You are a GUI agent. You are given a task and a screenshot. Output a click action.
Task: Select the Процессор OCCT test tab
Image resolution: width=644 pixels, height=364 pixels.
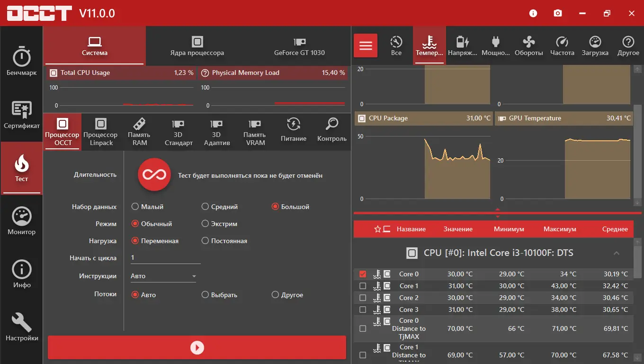pyautogui.click(x=62, y=131)
